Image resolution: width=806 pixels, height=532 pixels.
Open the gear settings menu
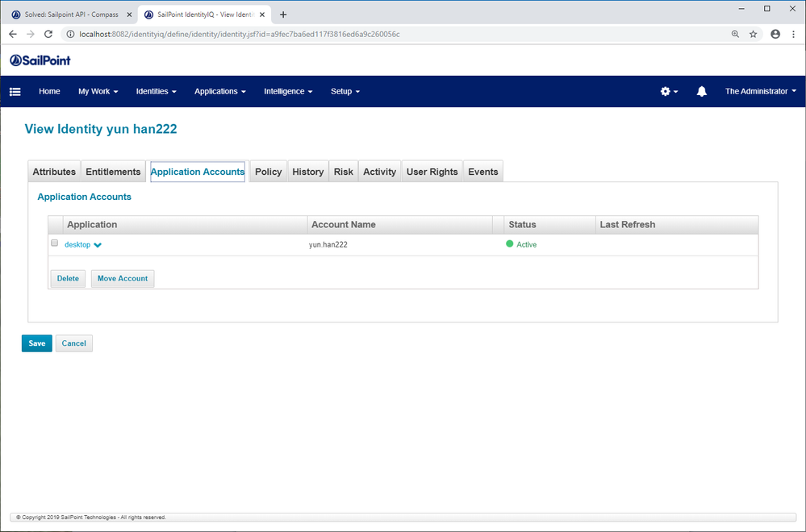pyautogui.click(x=669, y=92)
